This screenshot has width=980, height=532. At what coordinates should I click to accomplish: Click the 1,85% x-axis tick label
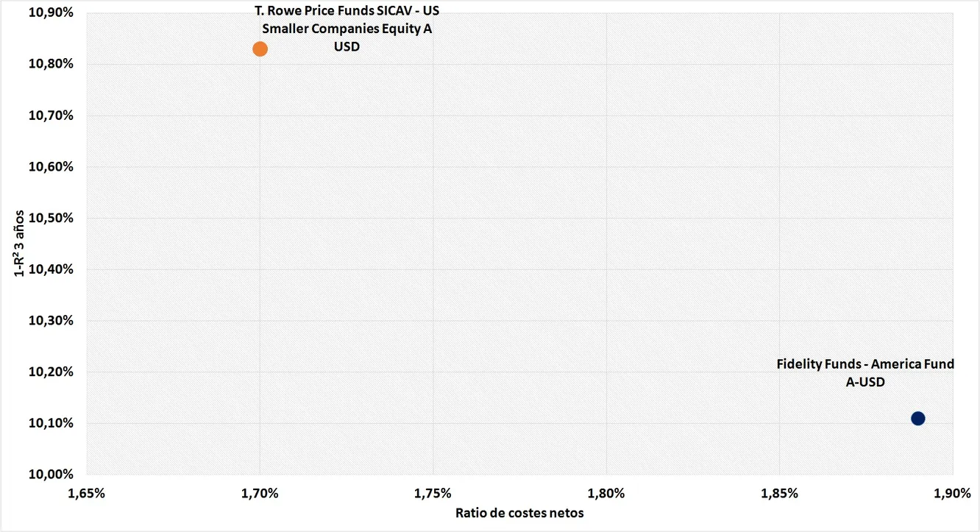pyautogui.click(x=779, y=492)
